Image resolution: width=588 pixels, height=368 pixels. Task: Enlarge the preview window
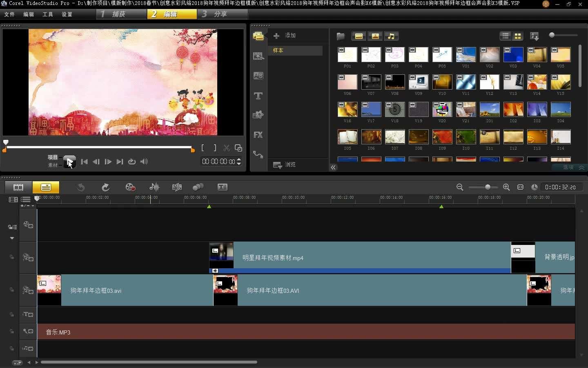238,148
